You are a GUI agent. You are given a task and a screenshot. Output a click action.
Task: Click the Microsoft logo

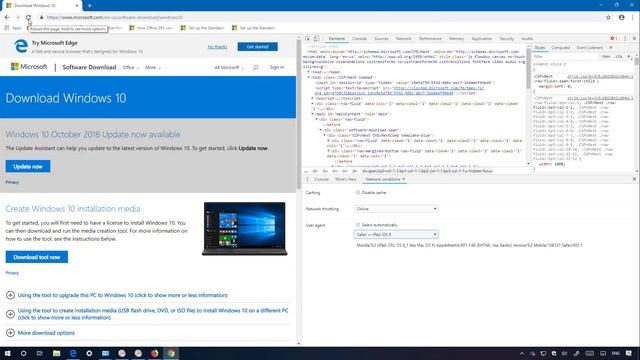29,67
